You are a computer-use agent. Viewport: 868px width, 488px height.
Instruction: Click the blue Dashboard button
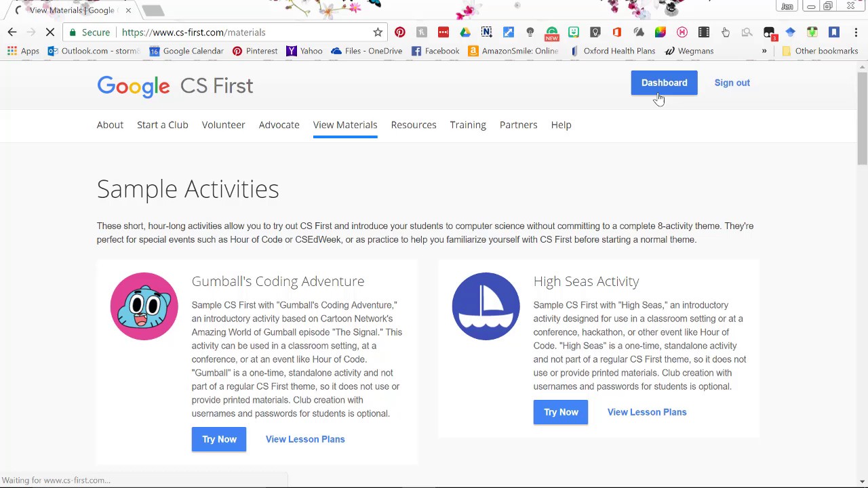[664, 83]
